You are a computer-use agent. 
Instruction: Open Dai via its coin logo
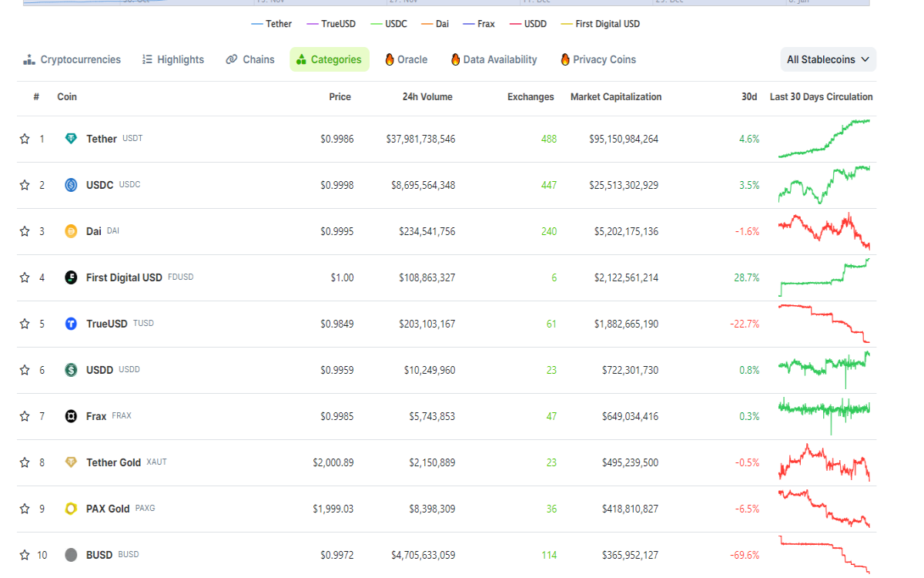(x=70, y=231)
